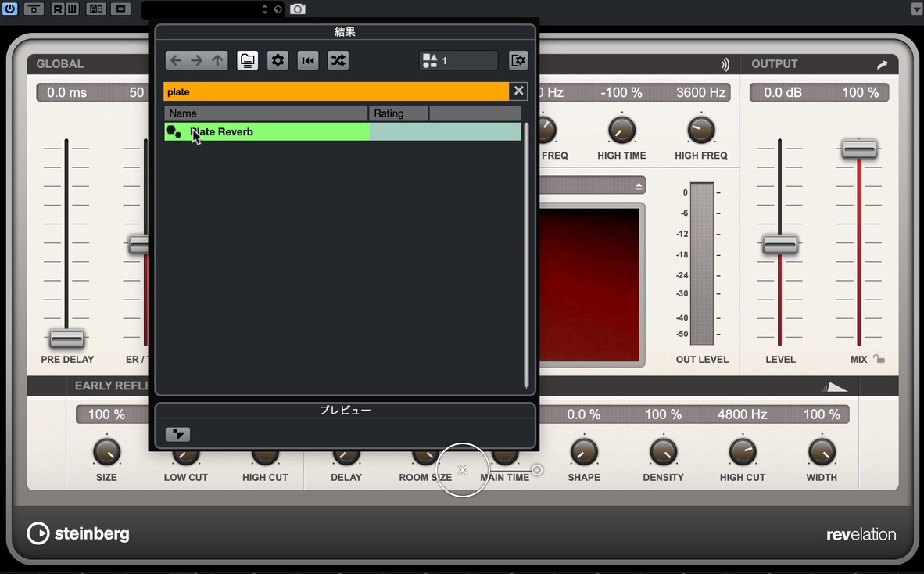Click the HIGH FREQ knob
The width and height of the screenshot is (924, 574).
(x=700, y=131)
